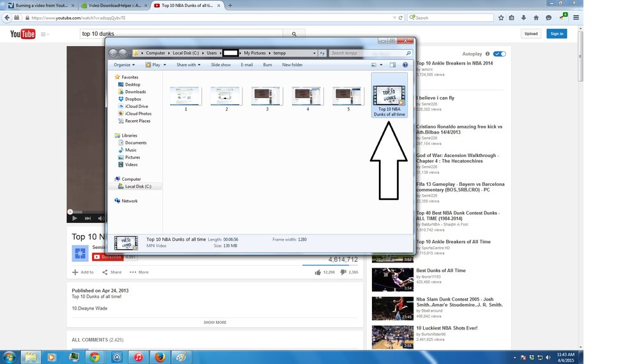Open iTunes from the taskbar
Screen dimensions: 639x364
pos(138,357)
